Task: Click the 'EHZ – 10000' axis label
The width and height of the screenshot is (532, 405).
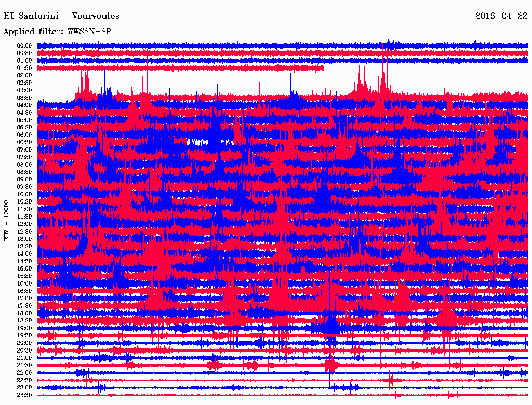Action: 7,221
